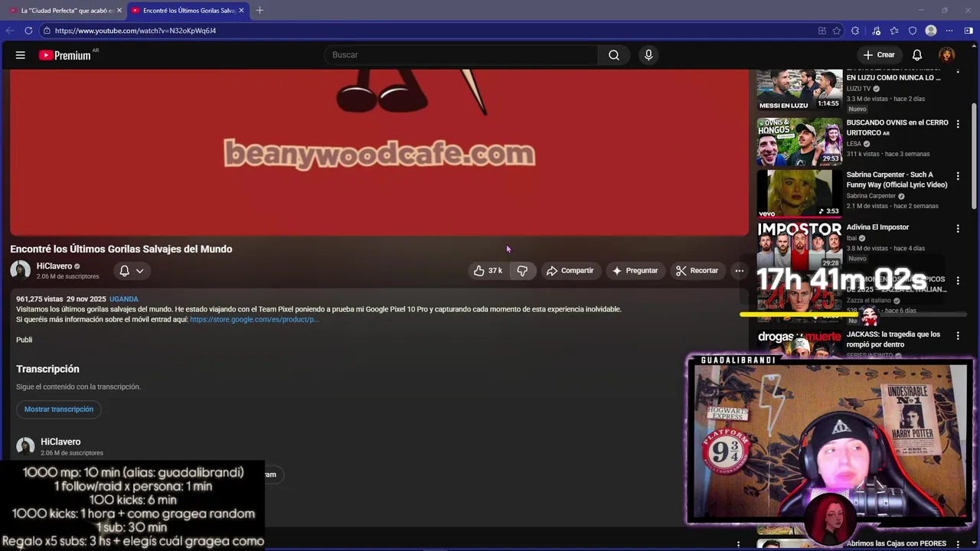Image resolution: width=980 pixels, height=551 pixels.
Task: Open the browser media control music icon
Action: coord(876,31)
